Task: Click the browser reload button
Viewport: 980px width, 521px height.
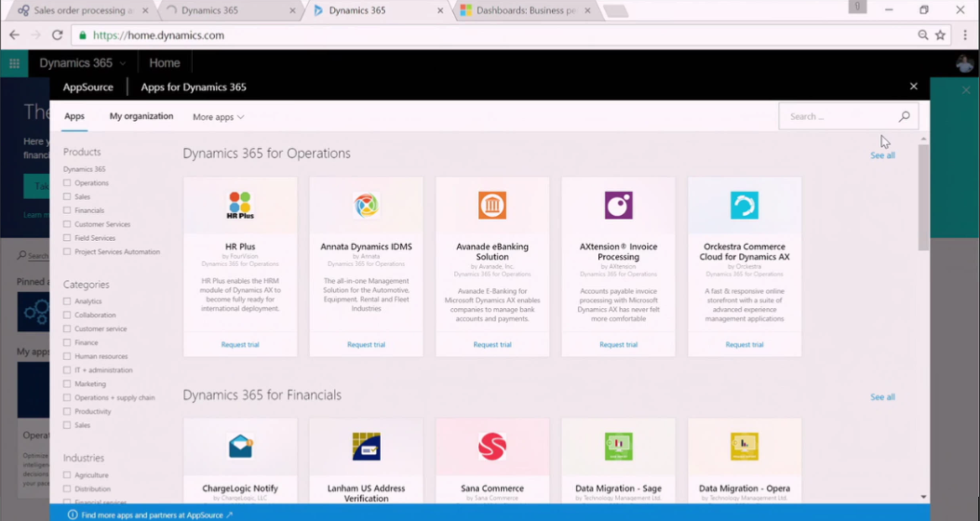Action: pyautogui.click(x=58, y=35)
